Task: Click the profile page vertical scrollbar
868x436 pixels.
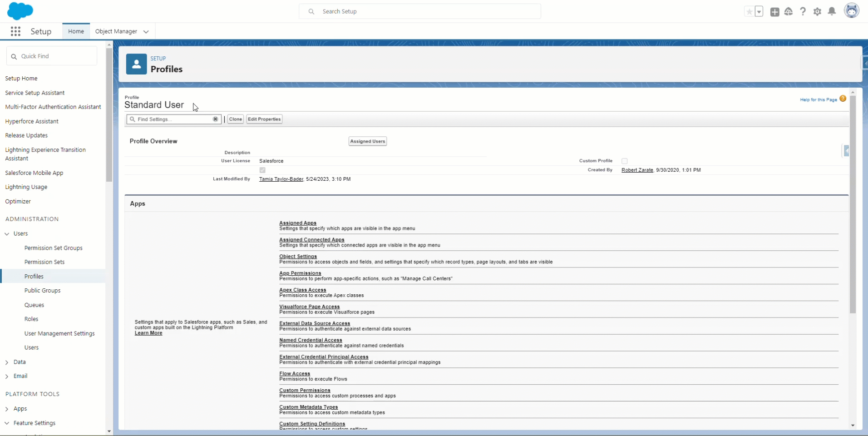Action: 853,204
